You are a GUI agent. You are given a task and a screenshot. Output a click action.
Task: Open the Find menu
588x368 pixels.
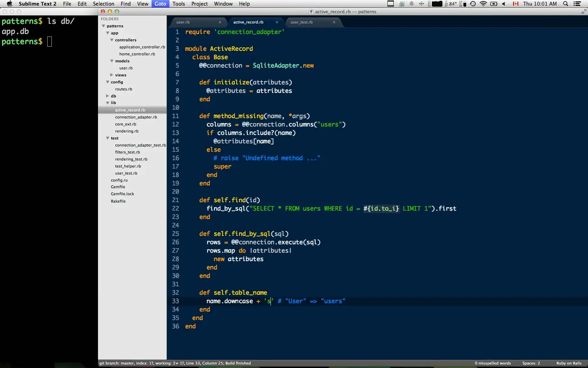click(126, 4)
